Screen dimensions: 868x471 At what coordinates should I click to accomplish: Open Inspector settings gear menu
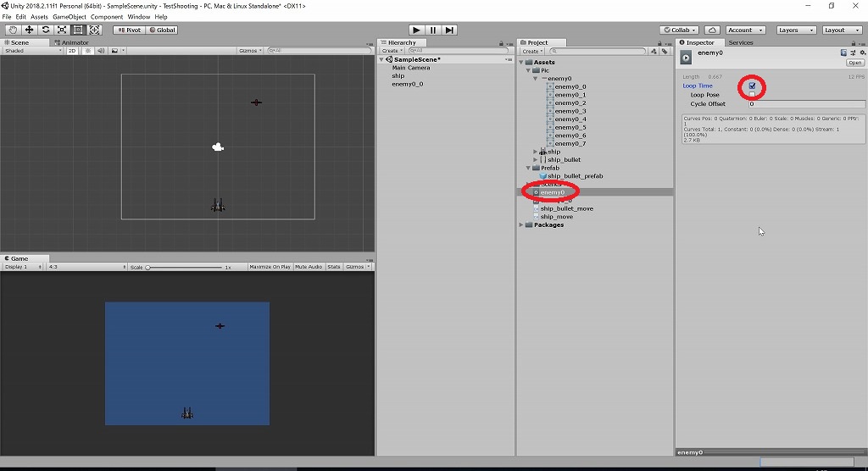click(x=862, y=53)
